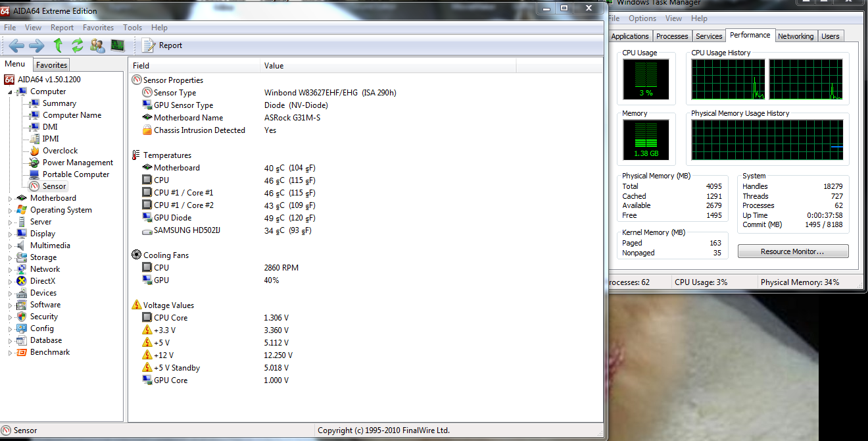Click the Value column header
This screenshot has height=441, width=868.
point(388,65)
